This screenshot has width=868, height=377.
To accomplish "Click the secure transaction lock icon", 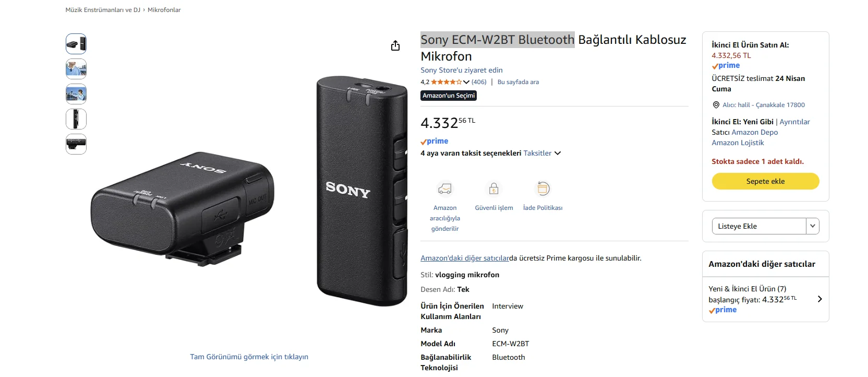I will [493, 188].
